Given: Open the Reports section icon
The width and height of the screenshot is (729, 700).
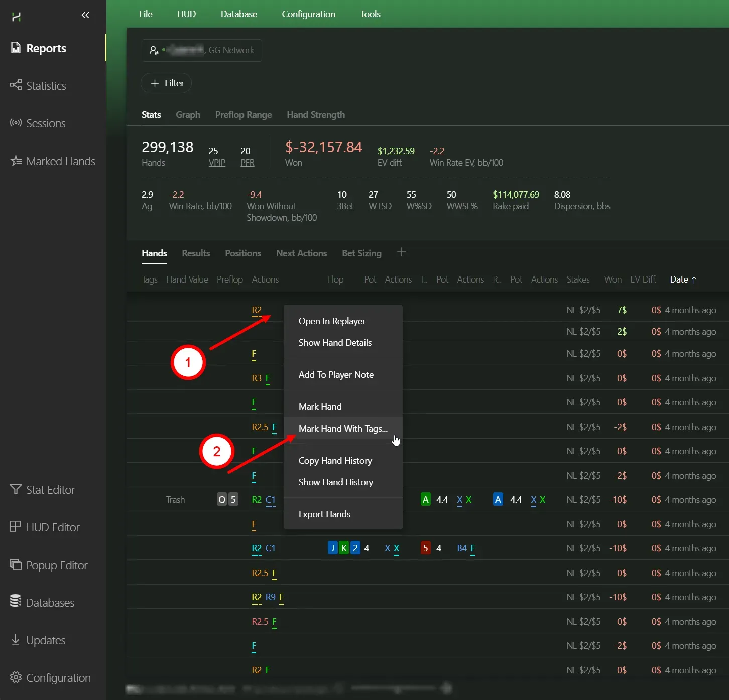Looking at the screenshot, I should (16, 48).
